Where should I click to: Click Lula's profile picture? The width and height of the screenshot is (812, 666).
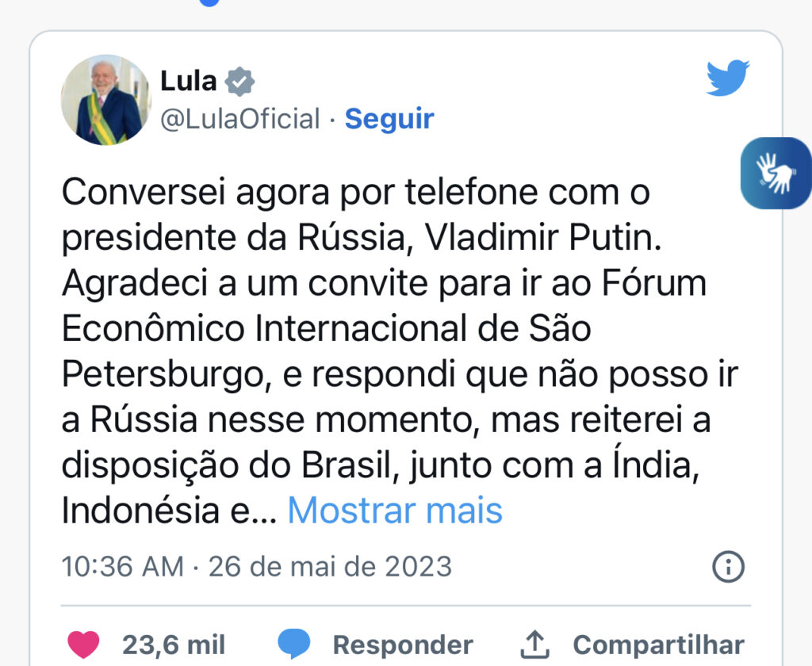[105, 100]
